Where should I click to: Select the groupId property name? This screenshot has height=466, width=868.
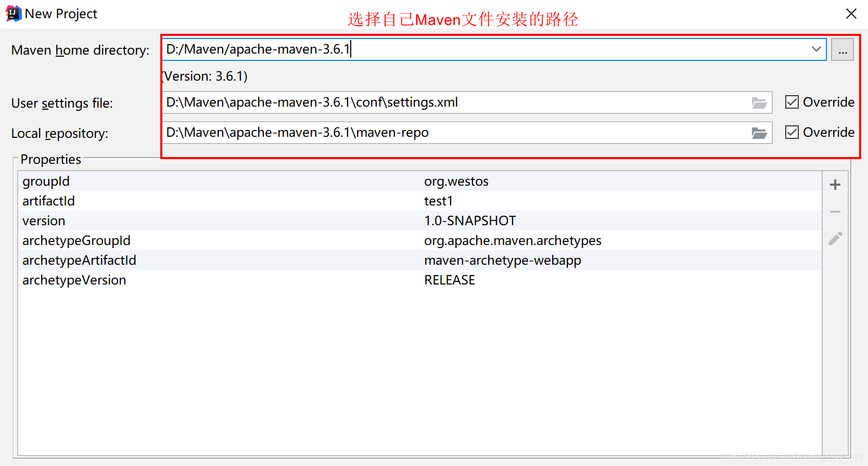click(x=46, y=181)
